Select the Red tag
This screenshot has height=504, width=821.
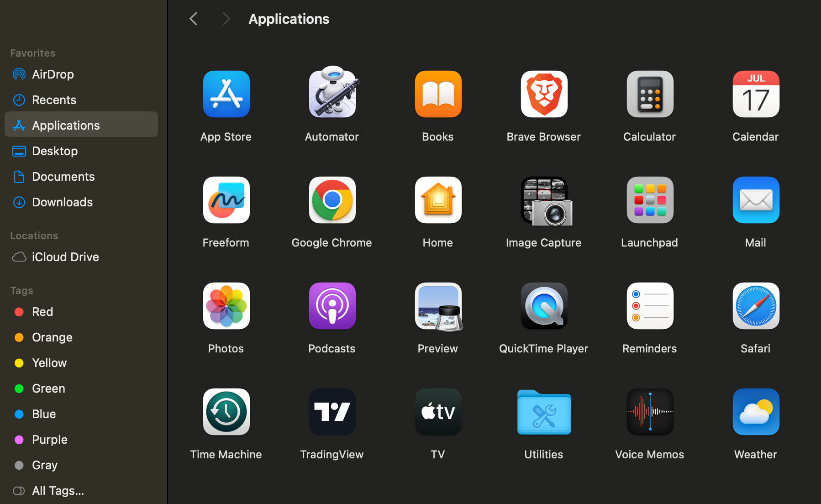pyautogui.click(x=42, y=311)
